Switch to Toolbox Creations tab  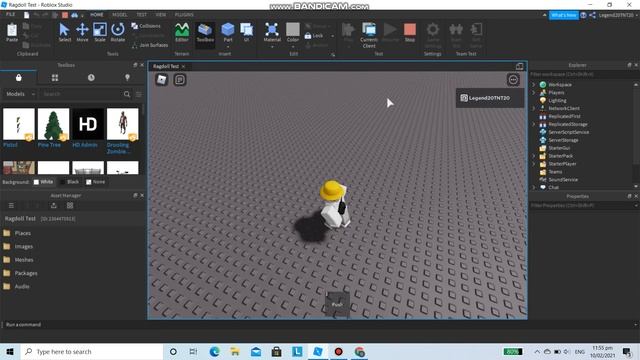point(127,78)
